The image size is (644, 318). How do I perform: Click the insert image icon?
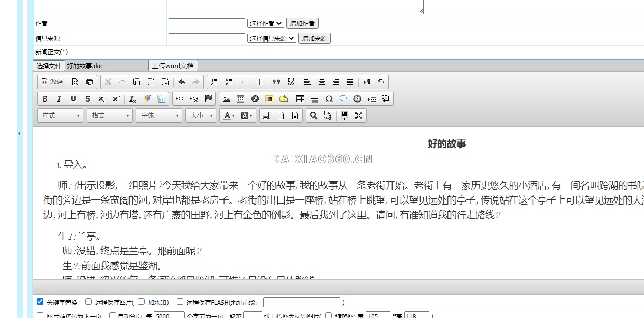[x=227, y=99]
